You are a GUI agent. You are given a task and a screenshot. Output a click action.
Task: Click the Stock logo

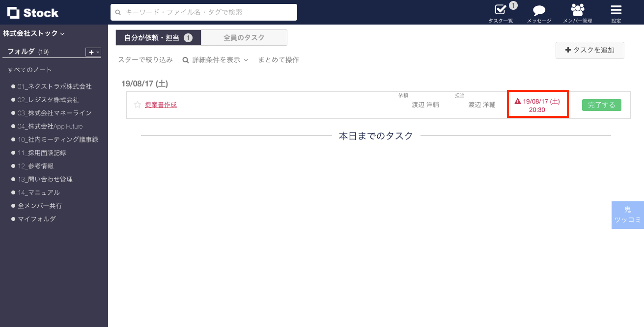coord(31,12)
